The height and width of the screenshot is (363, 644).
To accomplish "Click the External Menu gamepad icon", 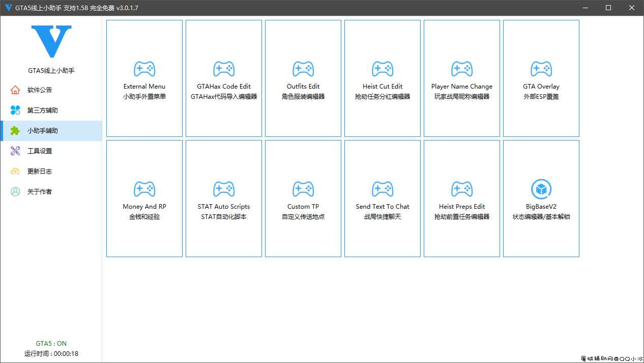I will pos(144,69).
